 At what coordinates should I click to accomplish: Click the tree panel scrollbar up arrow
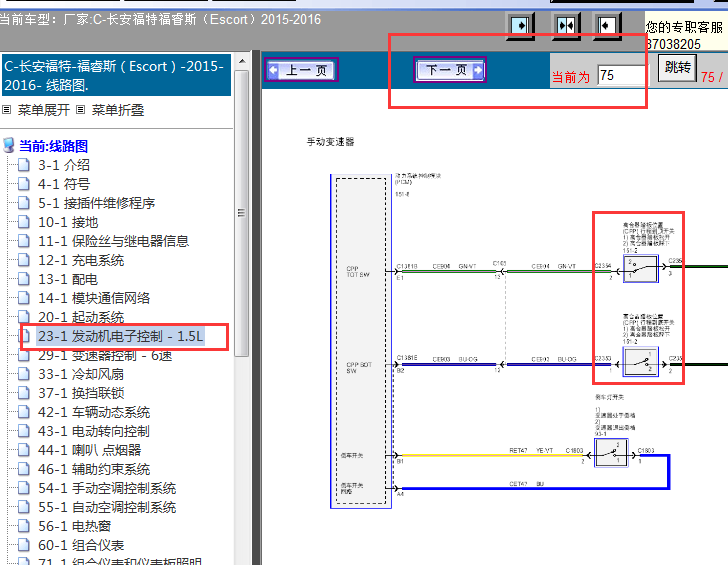pyautogui.click(x=241, y=61)
